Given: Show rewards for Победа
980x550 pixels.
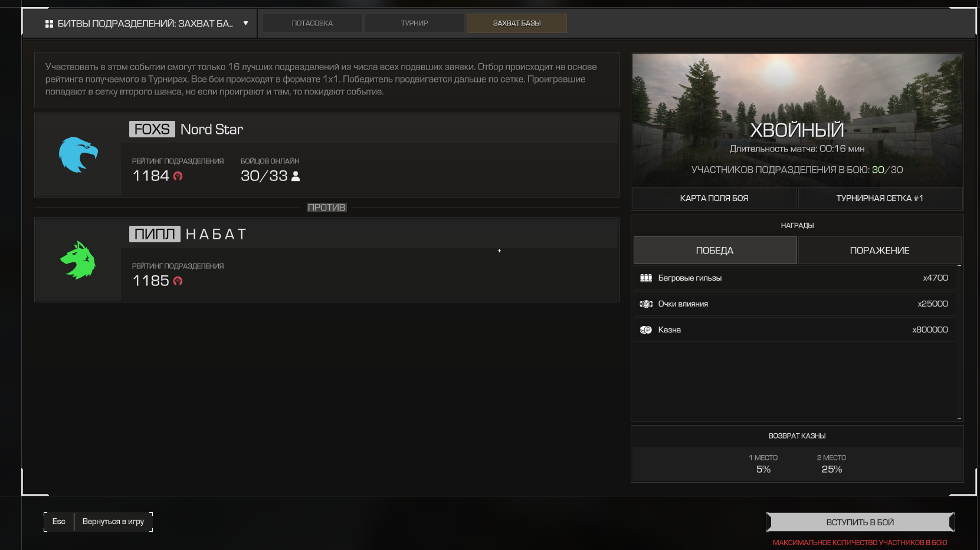Looking at the screenshot, I should (714, 251).
